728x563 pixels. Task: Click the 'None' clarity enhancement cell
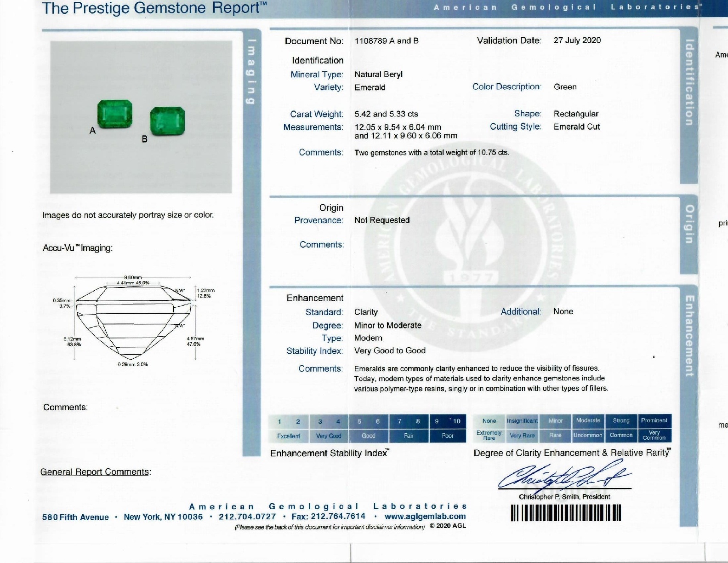pyautogui.click(x=489, y=421)
